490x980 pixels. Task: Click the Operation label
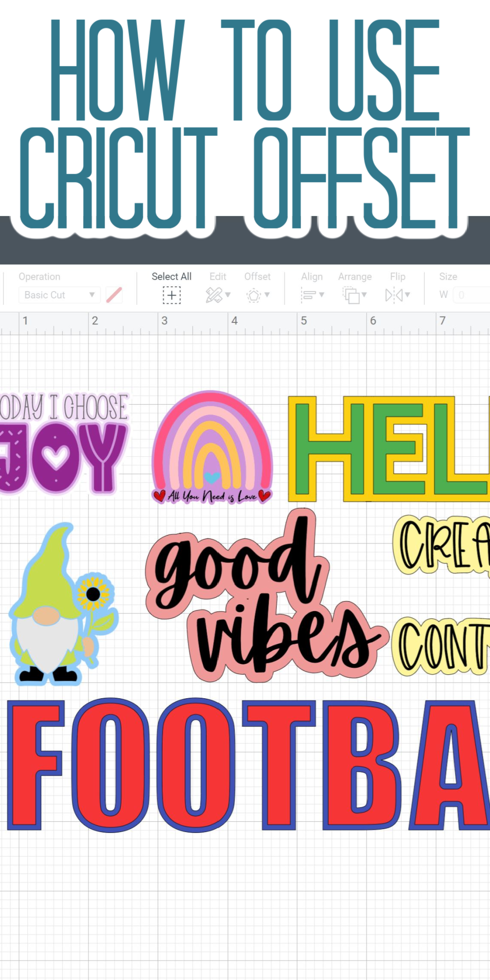tap(40, 276)
